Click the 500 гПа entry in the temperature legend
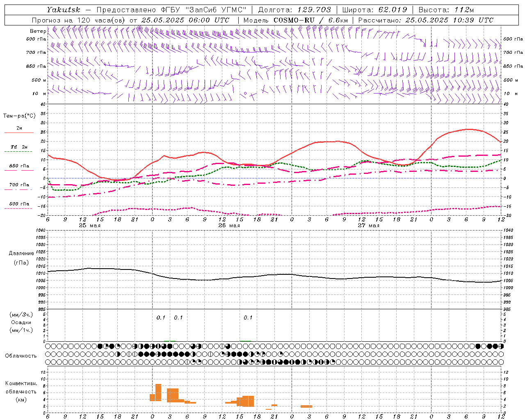 point(19,204)
